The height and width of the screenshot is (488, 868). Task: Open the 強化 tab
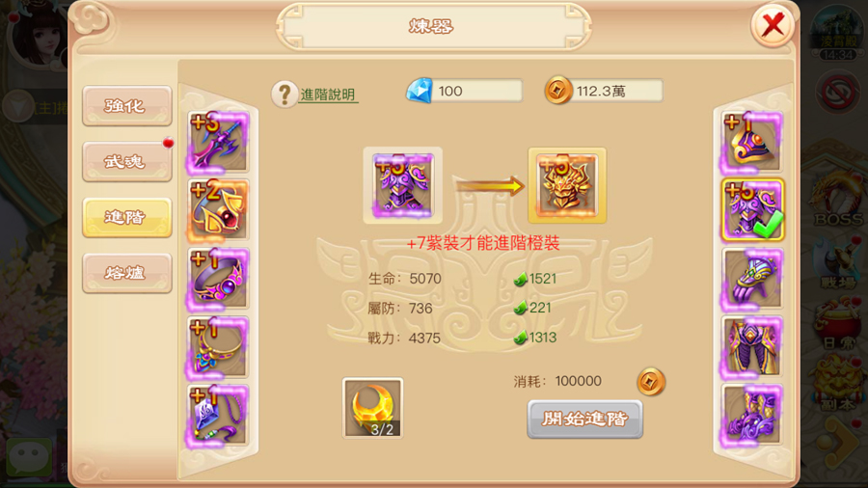(126, 106)
